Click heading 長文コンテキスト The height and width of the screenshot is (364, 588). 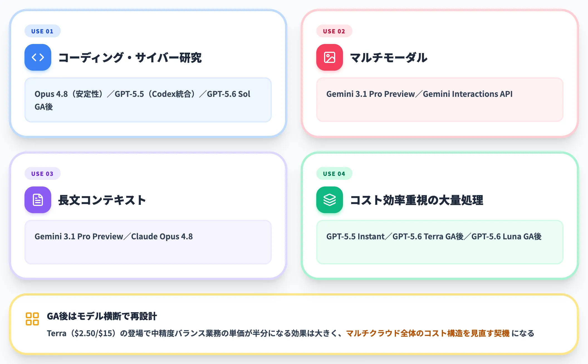(102, 200)
